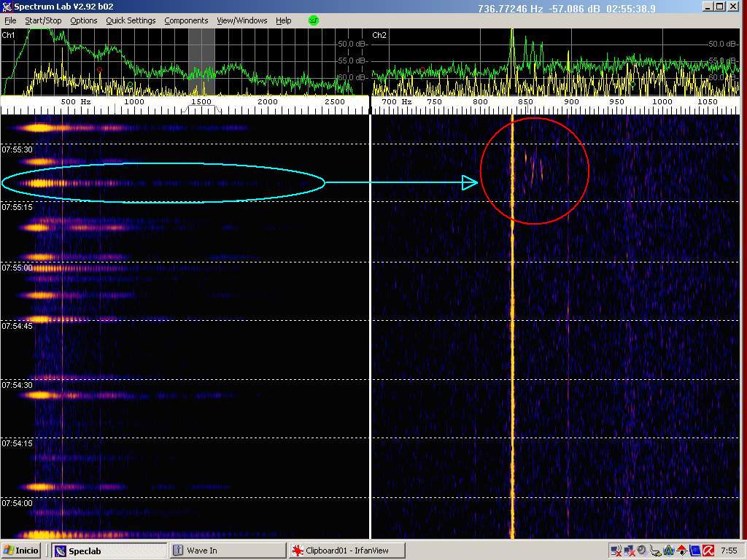
Task: Open the View/Windows menu
Action: (241, 20)
